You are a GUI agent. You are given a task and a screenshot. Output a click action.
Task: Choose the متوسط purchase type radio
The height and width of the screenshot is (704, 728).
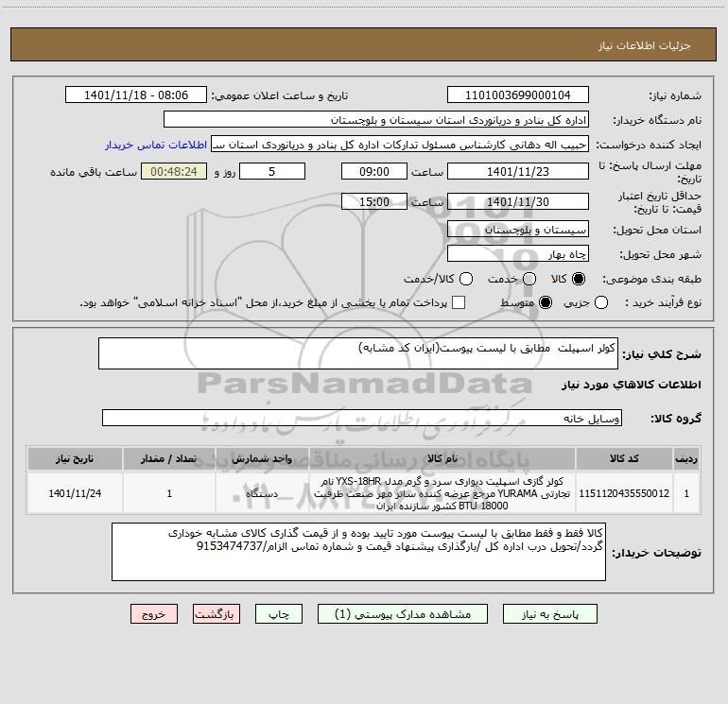[546, 303]
